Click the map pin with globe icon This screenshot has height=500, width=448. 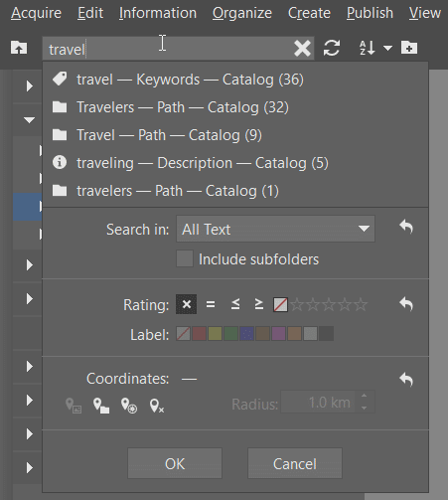pyautogui.click(x=129, y=406)
